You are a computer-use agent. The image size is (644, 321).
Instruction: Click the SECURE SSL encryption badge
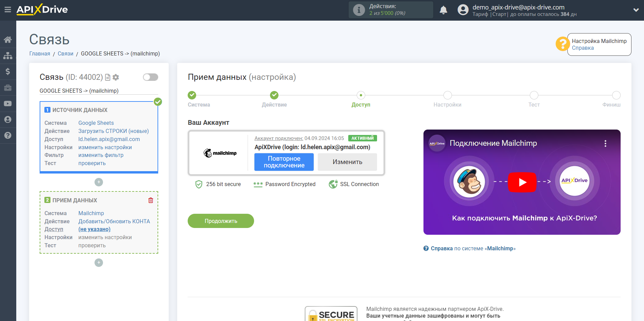pyautogui.click(x=331, y=314)
